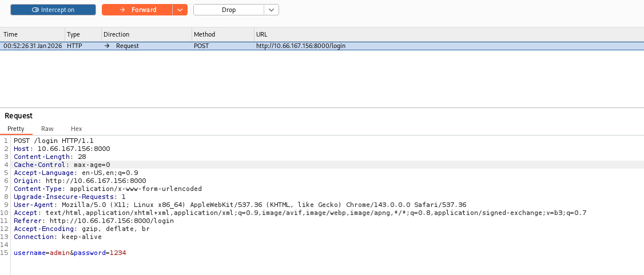Viewport: 644px width, 275px height.
Task: Switch to the Hex tab
Action: tap(77, 129)
